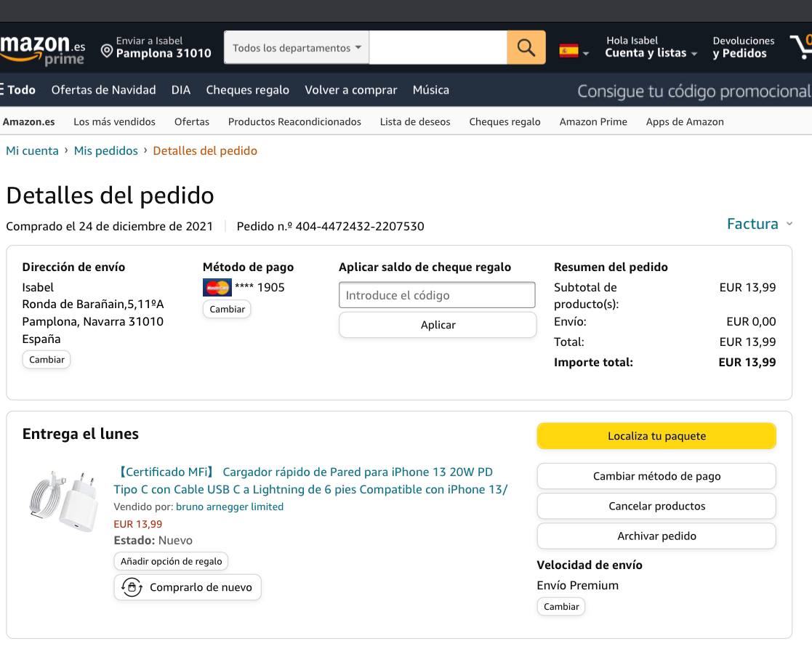This screenshot has height=649, width=812.
Task: Click Devoluciones y Pedidos
Action: click(x=743, y=47)
